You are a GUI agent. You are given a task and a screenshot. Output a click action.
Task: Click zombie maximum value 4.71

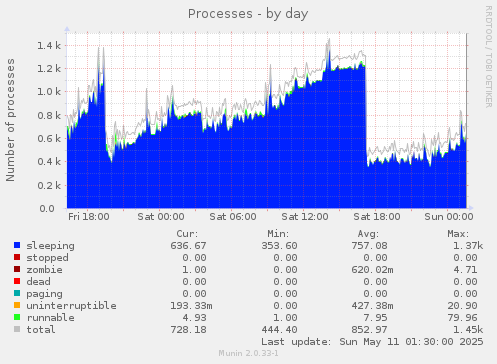(465, 270)
